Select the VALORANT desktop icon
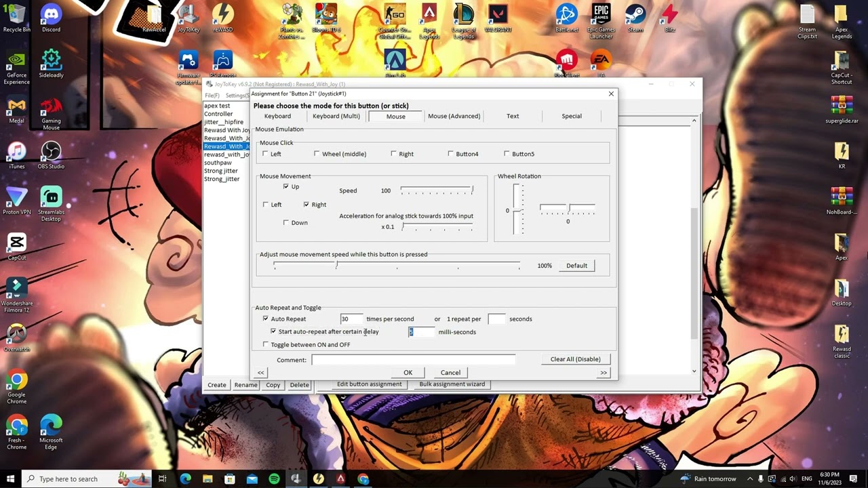 pos(498,18)
